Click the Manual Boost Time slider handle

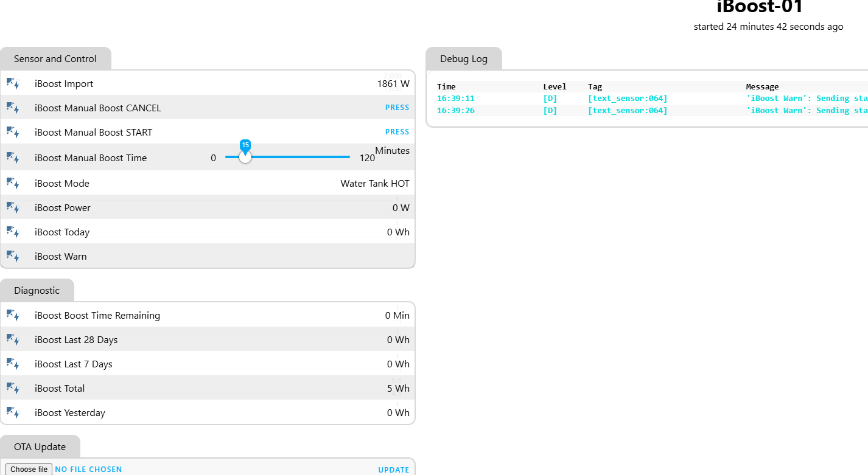(245, 157)
